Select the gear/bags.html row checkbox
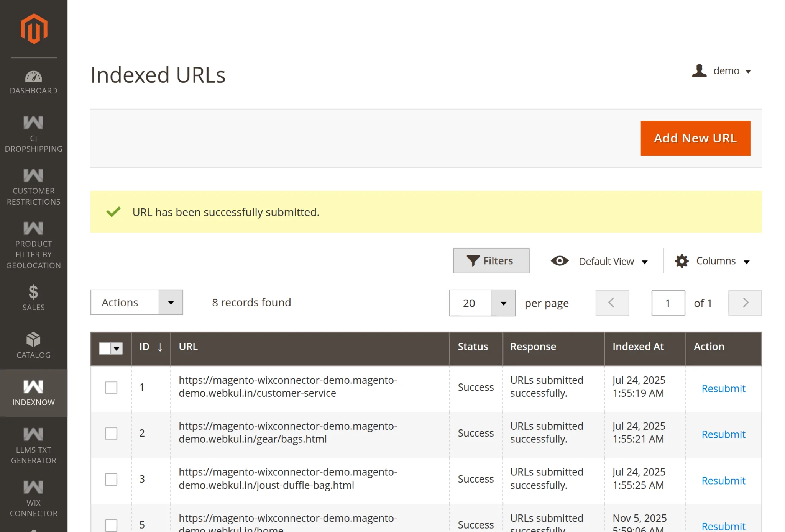 pos(111,433)
